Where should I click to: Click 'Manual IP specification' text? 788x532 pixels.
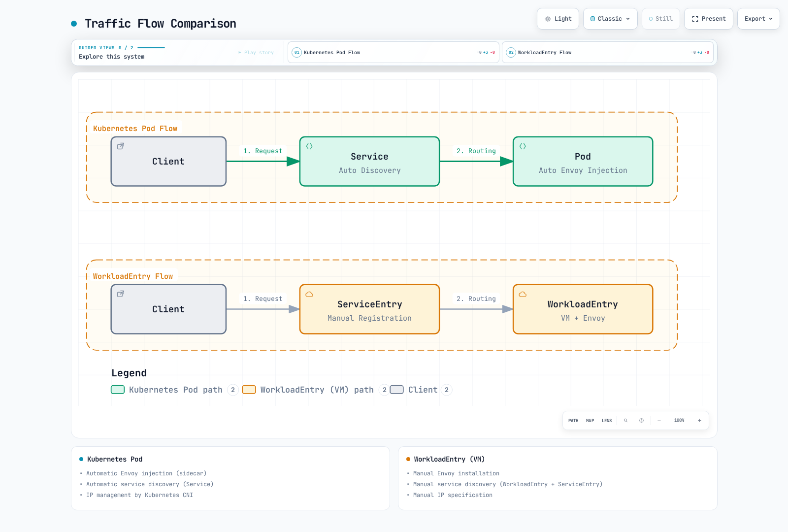click(x=453, y=495)
